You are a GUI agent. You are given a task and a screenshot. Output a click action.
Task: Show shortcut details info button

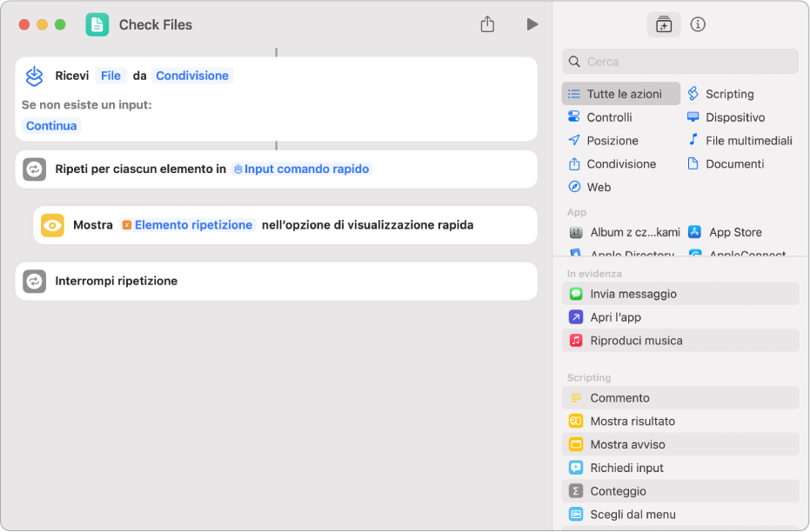(698, 24)
